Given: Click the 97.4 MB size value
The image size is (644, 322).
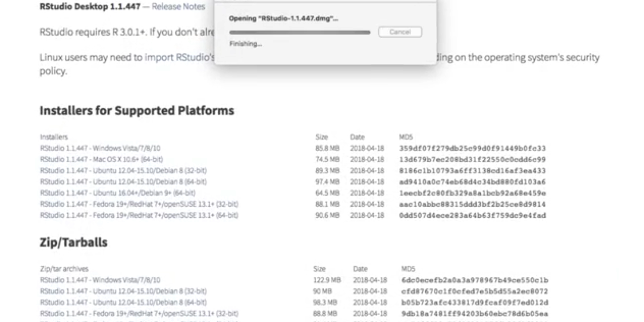Looking at the screenshot, I should click(327, 182).
